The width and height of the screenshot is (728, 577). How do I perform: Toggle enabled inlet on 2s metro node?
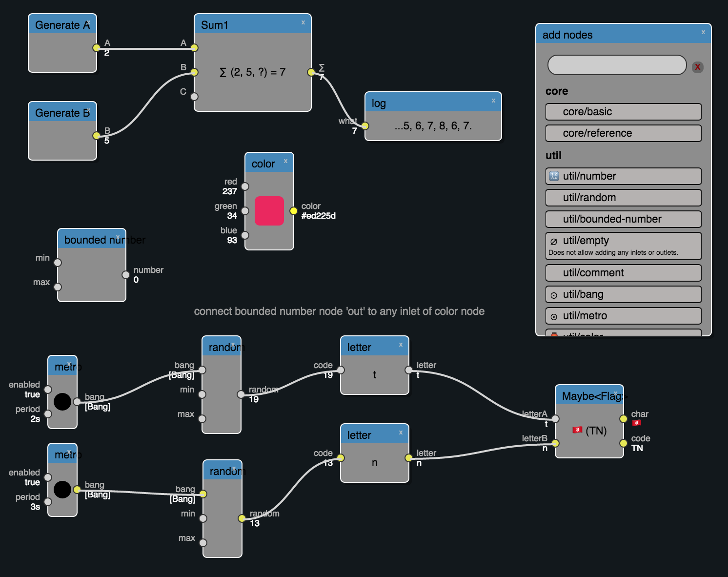pos(48,390)
